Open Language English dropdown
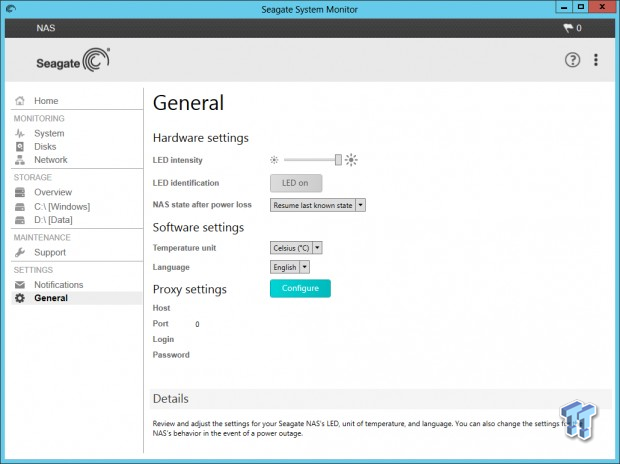Image resolution: width=620 pixels, height=464 pixels. tap(289, 267)
